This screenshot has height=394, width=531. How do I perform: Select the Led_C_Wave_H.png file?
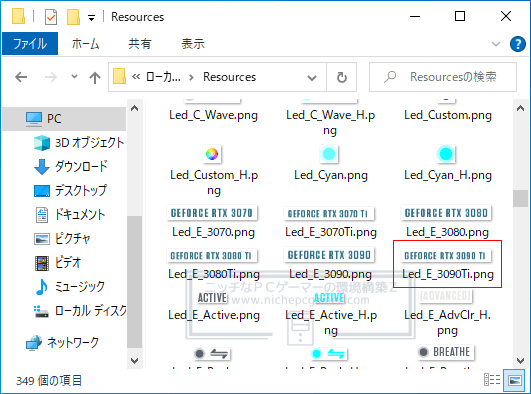(331, 122)
